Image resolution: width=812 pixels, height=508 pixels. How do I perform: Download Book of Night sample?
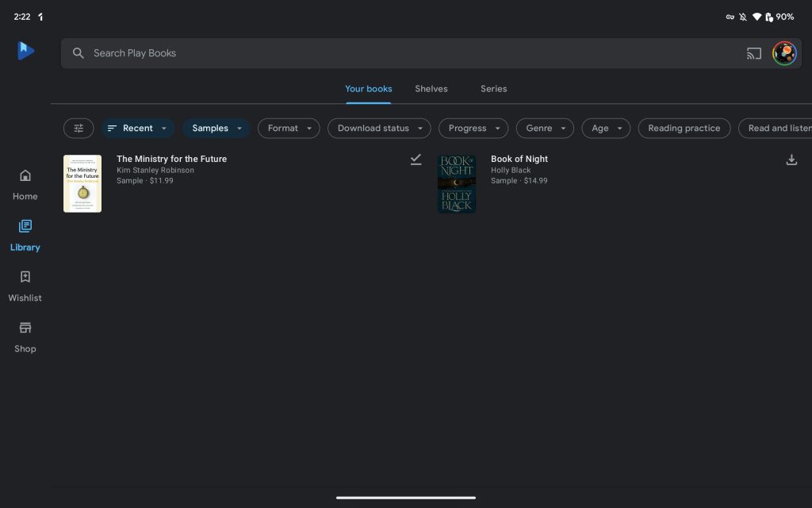coord(791,160)
